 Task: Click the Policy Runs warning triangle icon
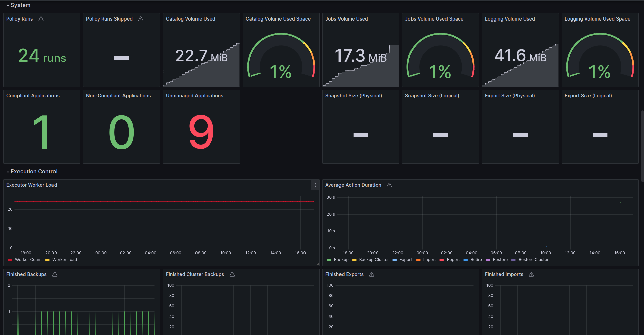(41, 19)
